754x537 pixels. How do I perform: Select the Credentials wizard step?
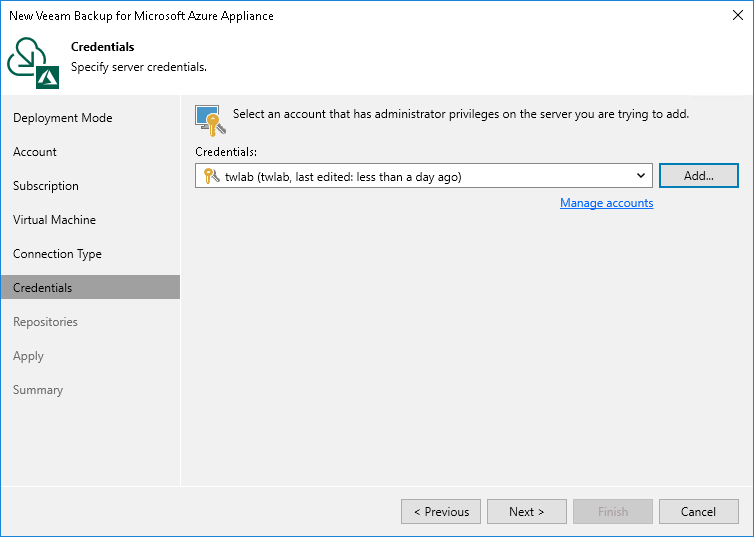point(43,288)
